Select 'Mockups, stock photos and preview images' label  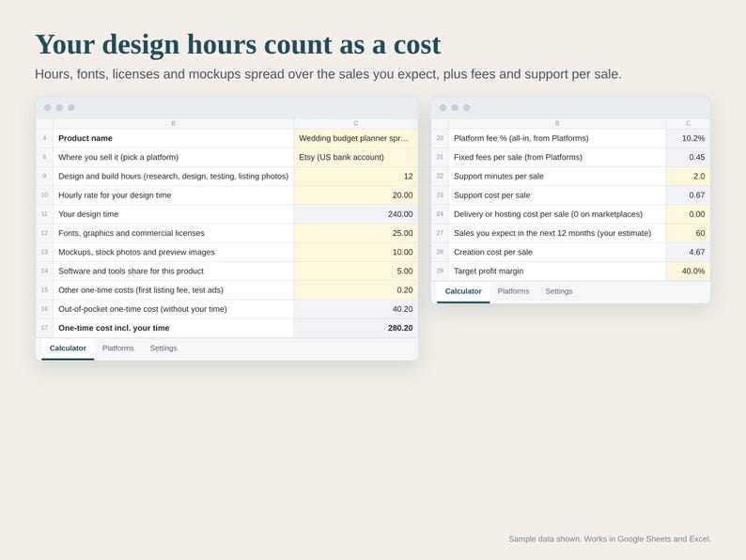pyautogui.click(x=173, y=252)
